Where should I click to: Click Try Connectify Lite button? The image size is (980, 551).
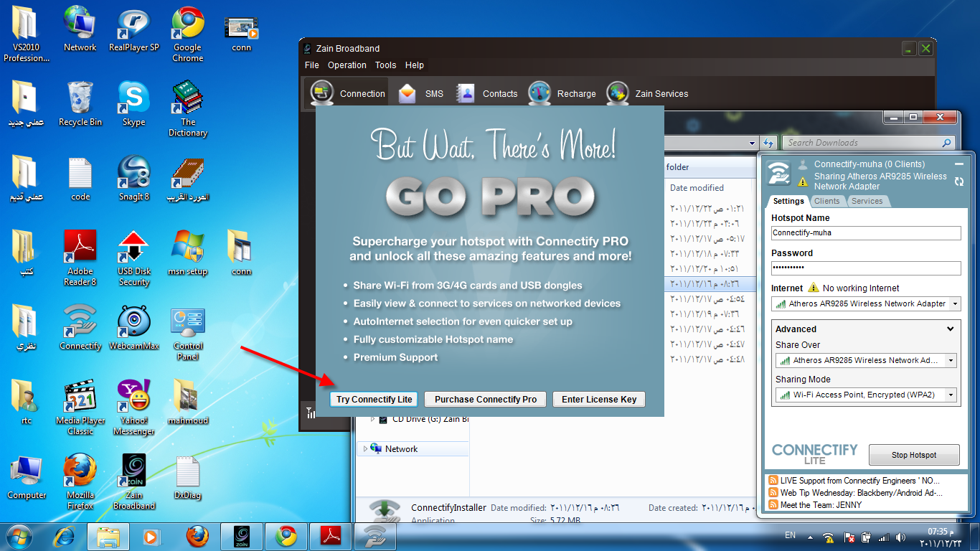(374, 400)
